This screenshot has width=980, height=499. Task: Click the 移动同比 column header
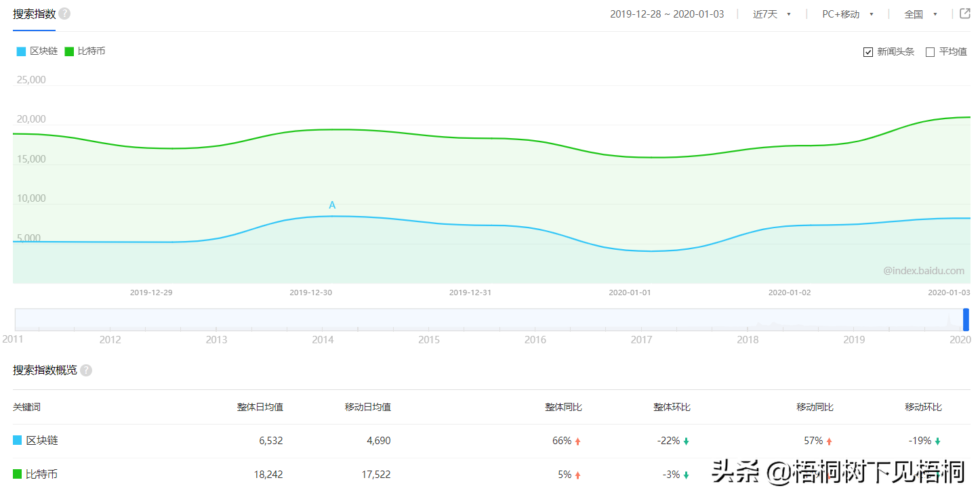[815, 407]
